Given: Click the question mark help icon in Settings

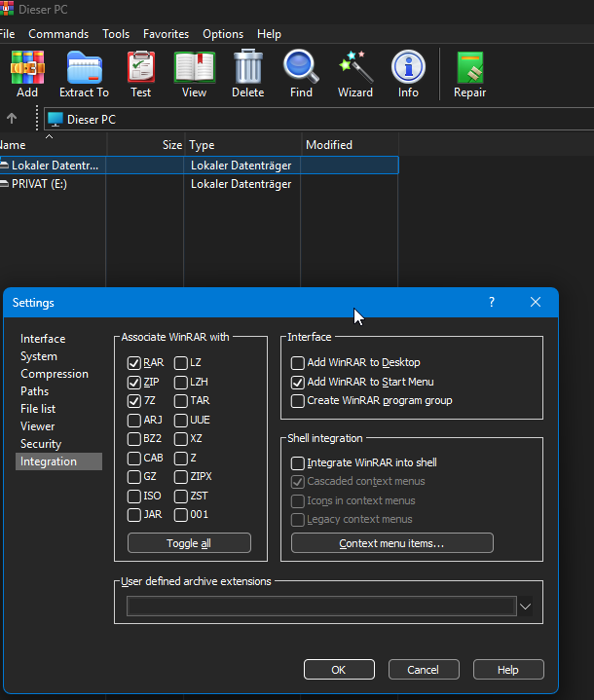Looking at the screenshot, I should [492, 302].
